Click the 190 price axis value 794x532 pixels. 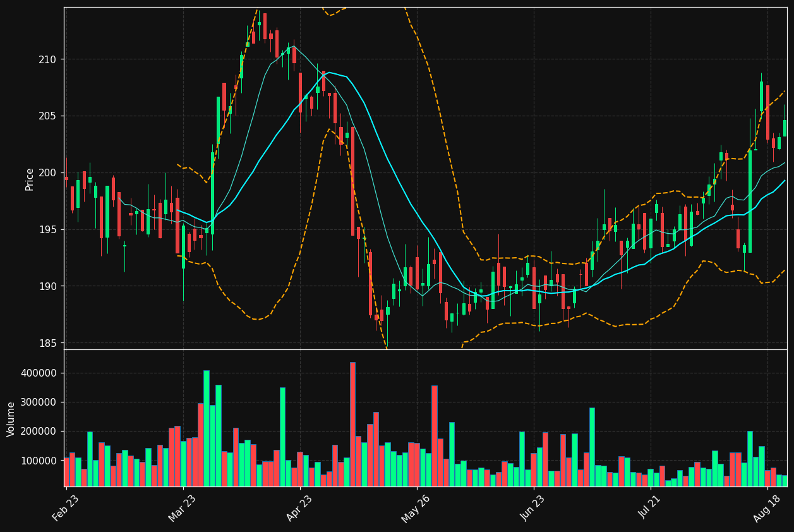[47, 286]
